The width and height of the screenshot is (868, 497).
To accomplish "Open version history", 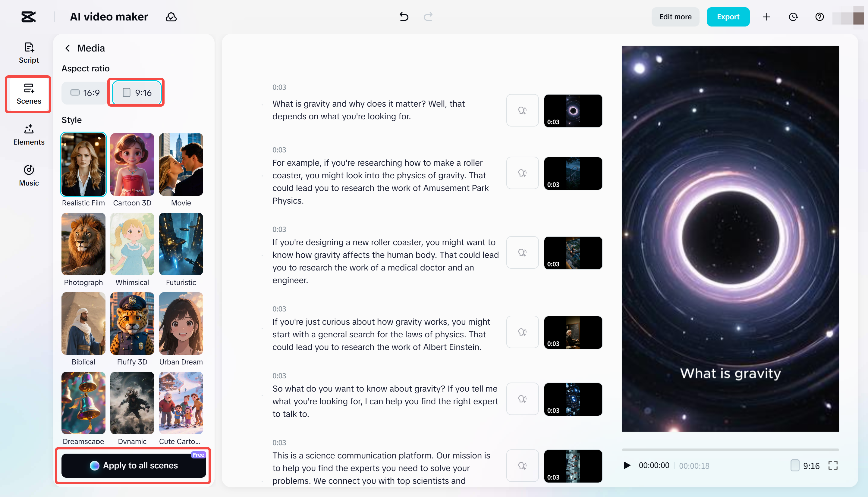I will (793, 17).
